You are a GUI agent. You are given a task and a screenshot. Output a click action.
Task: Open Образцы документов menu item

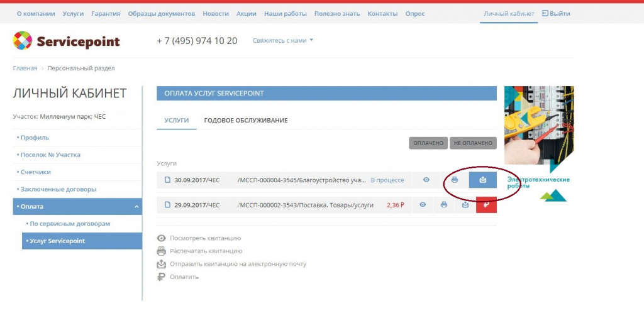tap(162, 14)
